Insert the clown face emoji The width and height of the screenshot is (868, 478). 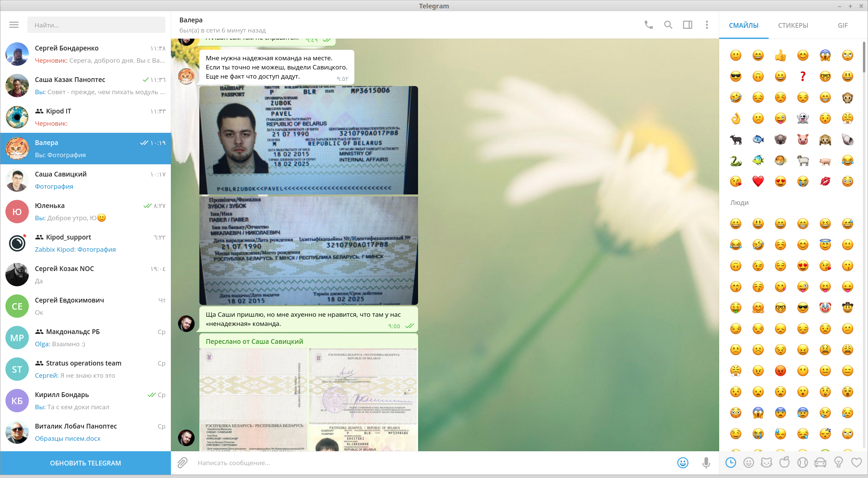825,308
